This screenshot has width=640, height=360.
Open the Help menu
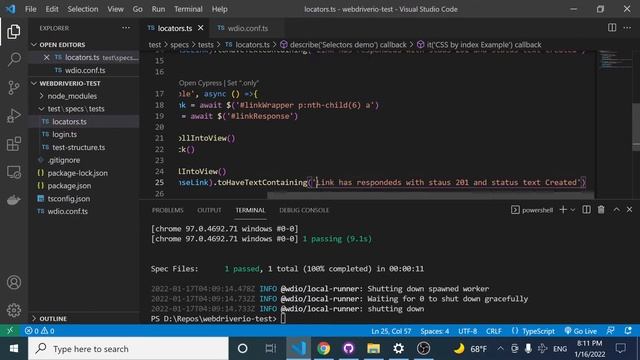pyautogui.click(x=220, y=9)
